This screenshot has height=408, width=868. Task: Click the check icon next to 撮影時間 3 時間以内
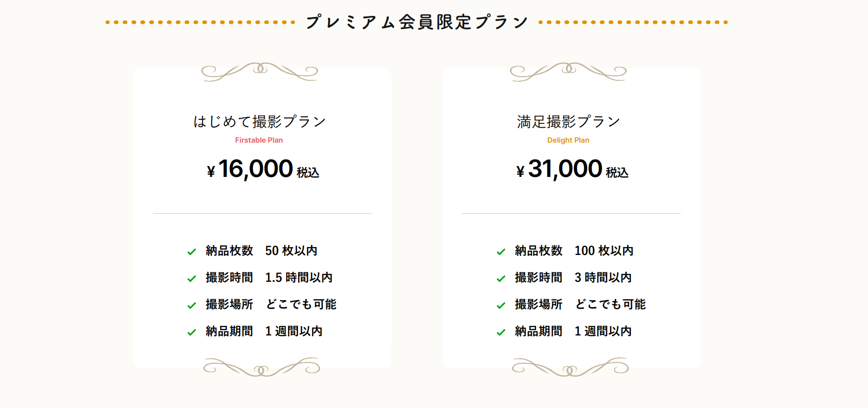(501, 279)
